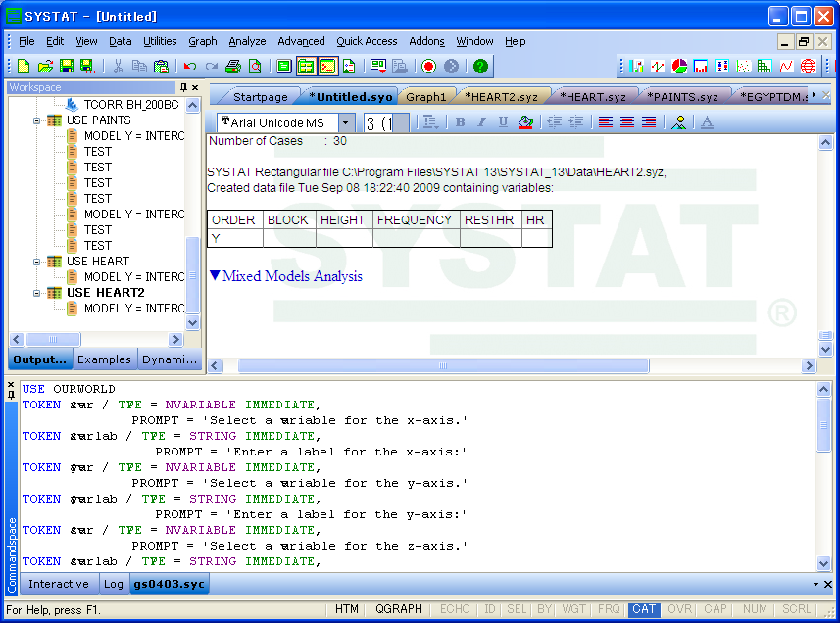
Task: Open the Arial Unicode MS font dropdown
Action: coord(346,123)
